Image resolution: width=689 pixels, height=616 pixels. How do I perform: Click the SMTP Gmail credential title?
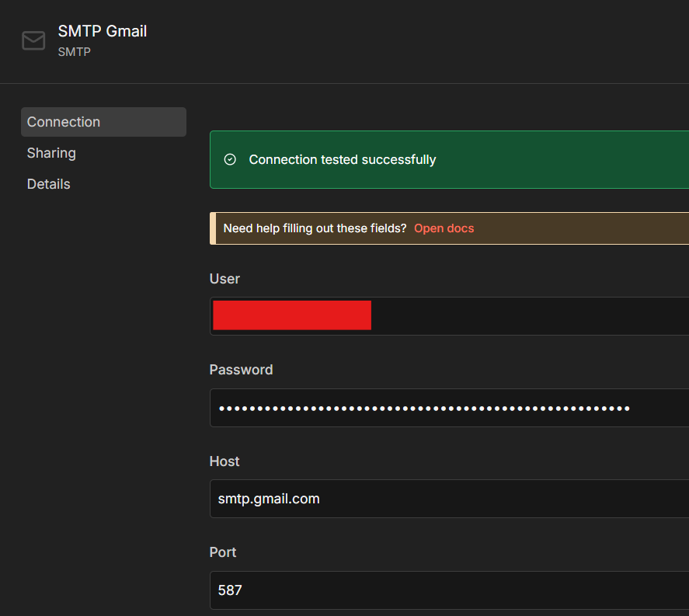tap(103, 31)
